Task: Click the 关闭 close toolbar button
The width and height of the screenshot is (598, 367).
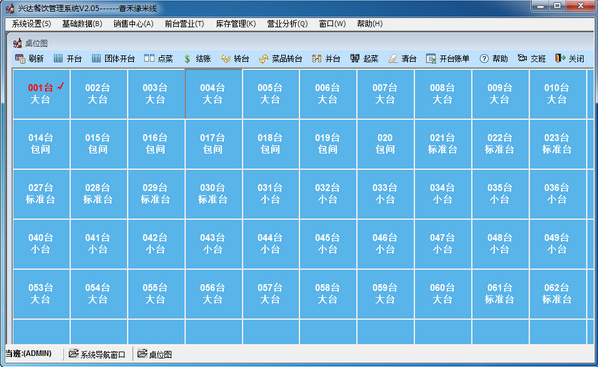Action: pyautogui.click(x=570, y=58)
